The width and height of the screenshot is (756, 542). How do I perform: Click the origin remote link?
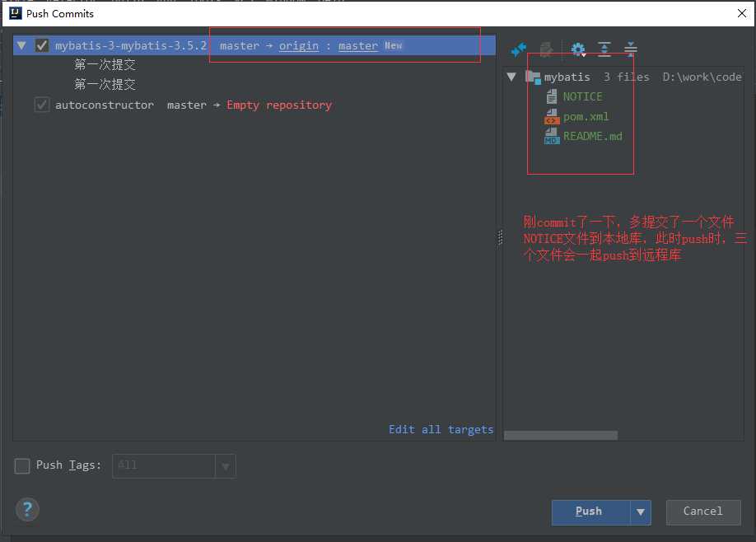point(299,46)
